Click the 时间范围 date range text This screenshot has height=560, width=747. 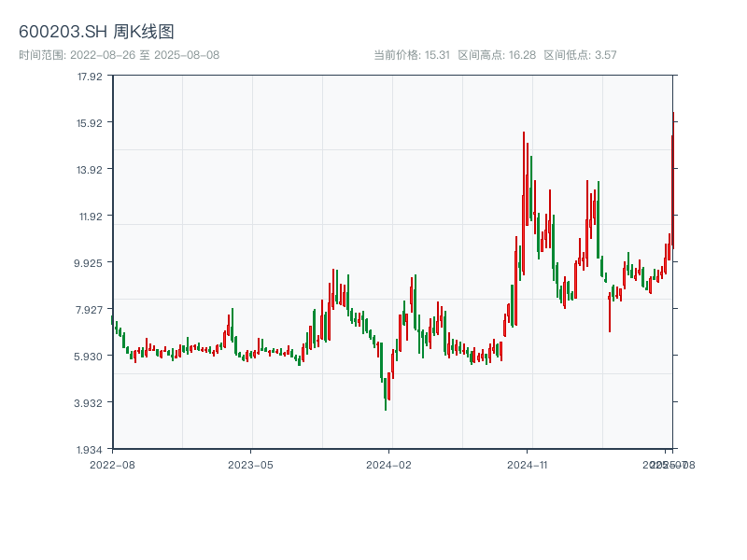click(x=120, y=55)
